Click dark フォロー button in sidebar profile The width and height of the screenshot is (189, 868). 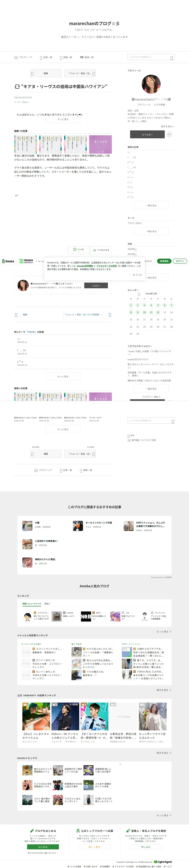click(x=147, y=135)
